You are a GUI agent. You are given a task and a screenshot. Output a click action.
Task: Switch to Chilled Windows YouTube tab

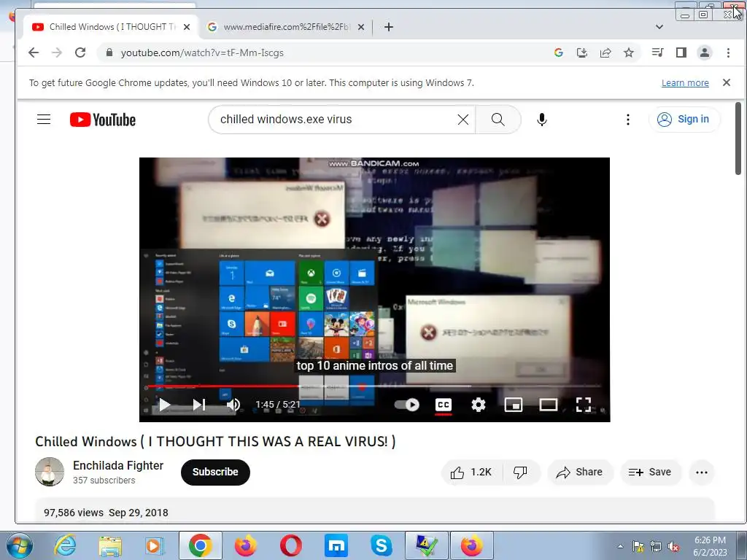(x=111, y=27)
